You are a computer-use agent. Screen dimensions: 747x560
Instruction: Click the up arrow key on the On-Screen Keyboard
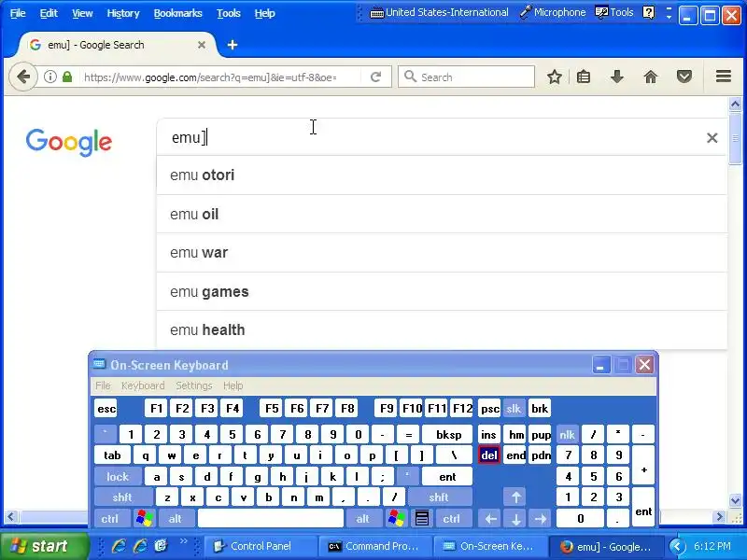tap(516, 497)
